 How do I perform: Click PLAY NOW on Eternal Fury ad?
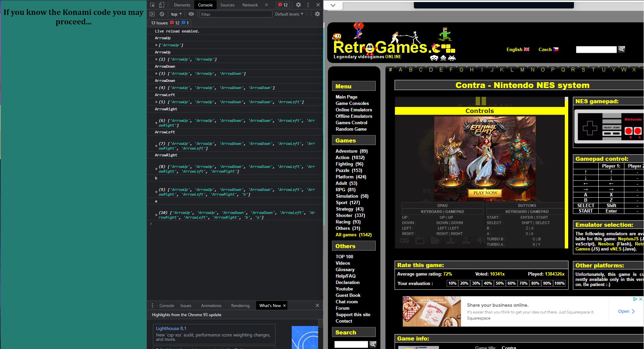(485, 193)
